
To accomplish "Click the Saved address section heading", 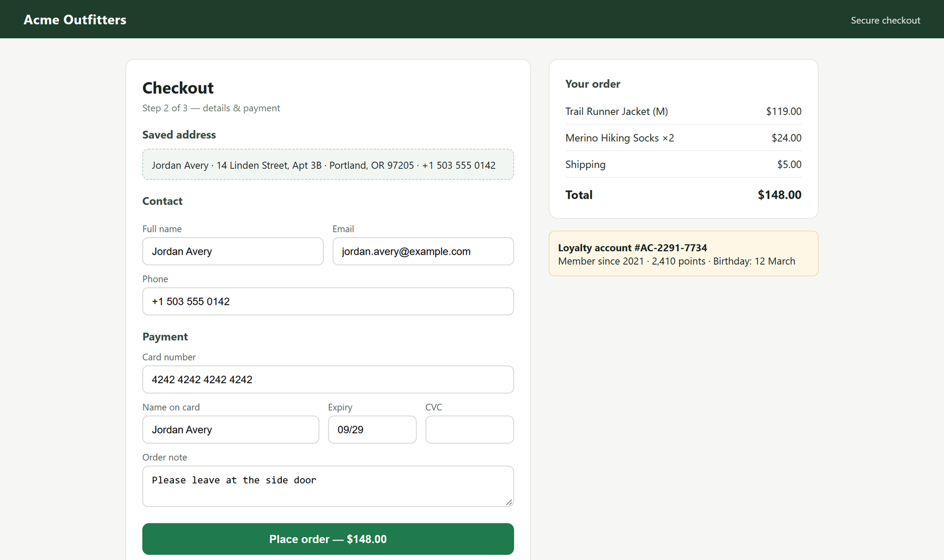I will pos(179,134).
